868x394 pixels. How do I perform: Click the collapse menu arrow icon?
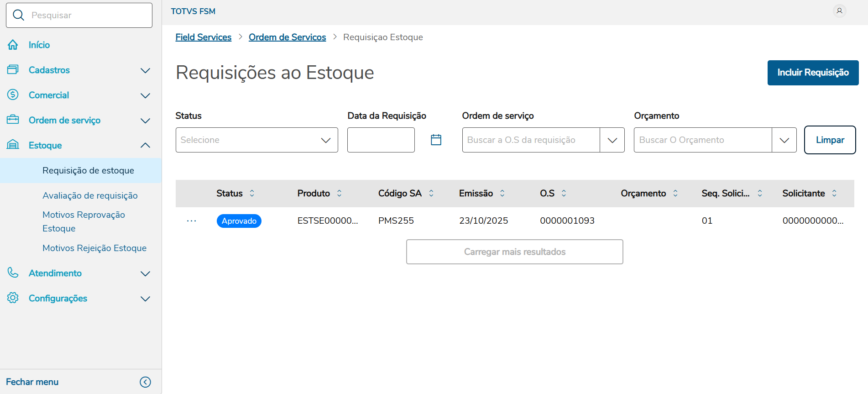coord(145,382)
